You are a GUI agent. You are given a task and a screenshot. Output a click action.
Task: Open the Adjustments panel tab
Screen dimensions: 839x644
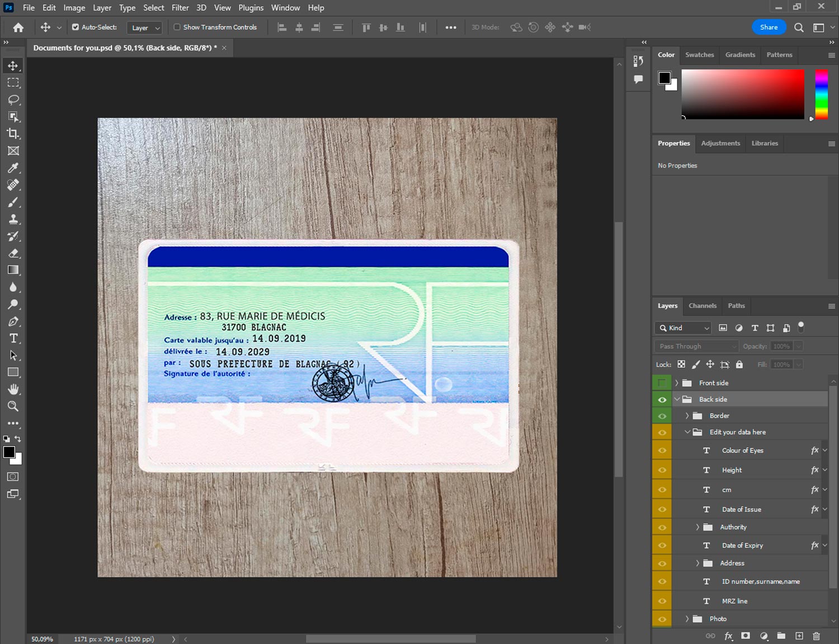[x=720, y=143]
